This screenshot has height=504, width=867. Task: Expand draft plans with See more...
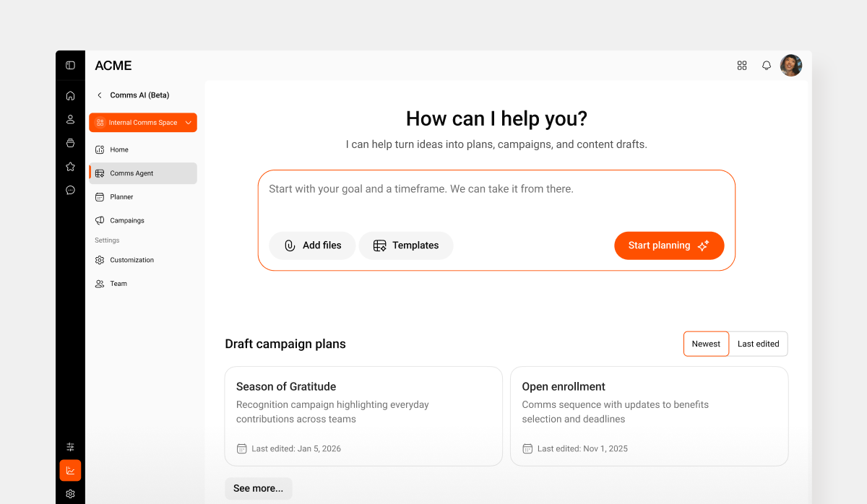point(258,488)
